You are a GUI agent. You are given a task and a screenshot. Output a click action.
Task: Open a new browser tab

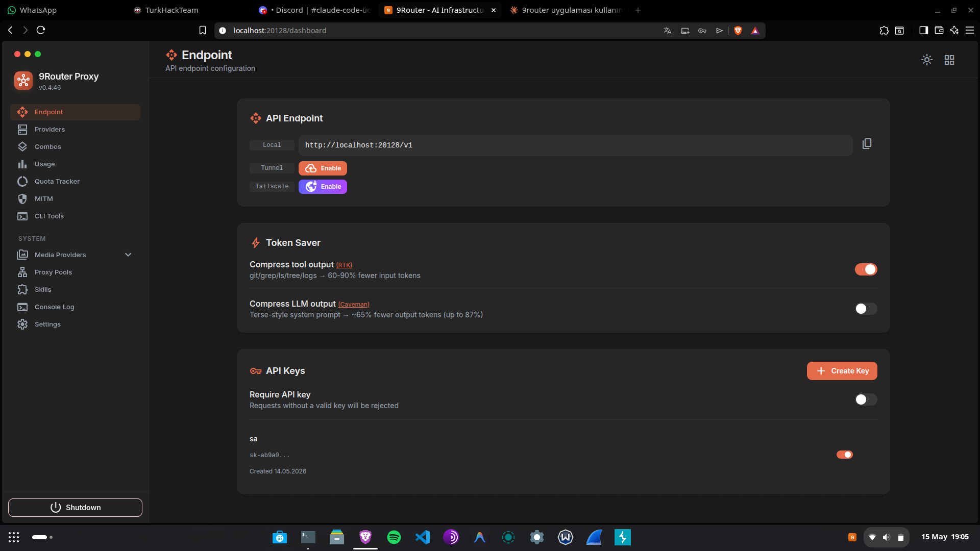(638, 10)
